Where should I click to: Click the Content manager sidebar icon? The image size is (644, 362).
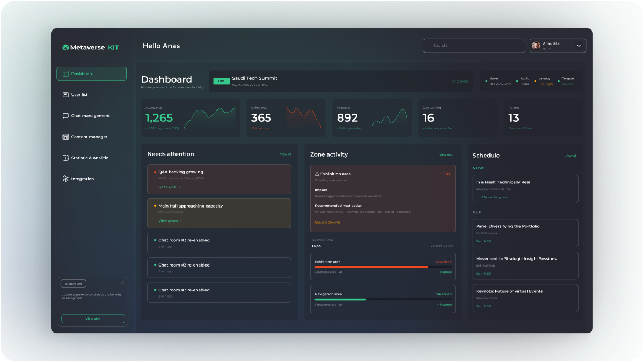(65, 137)
